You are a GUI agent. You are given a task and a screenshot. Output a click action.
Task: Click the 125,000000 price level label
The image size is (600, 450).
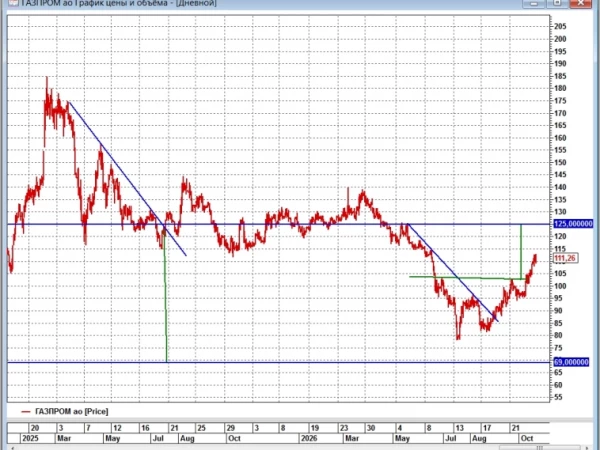coord(573,224)
